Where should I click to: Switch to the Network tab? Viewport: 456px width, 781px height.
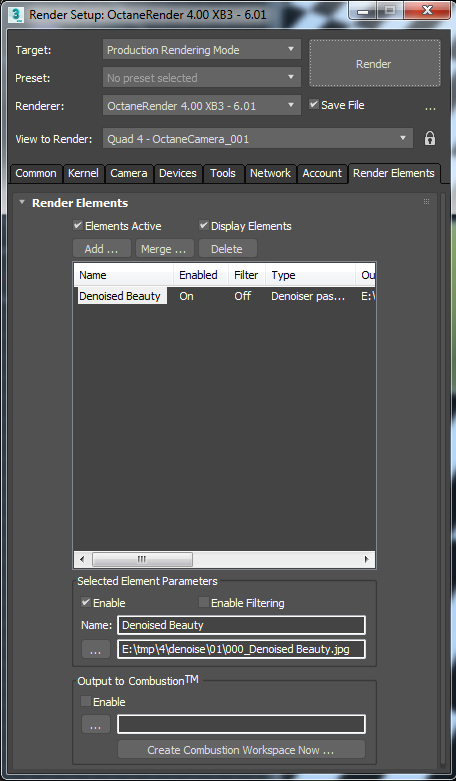pos(270,173)
